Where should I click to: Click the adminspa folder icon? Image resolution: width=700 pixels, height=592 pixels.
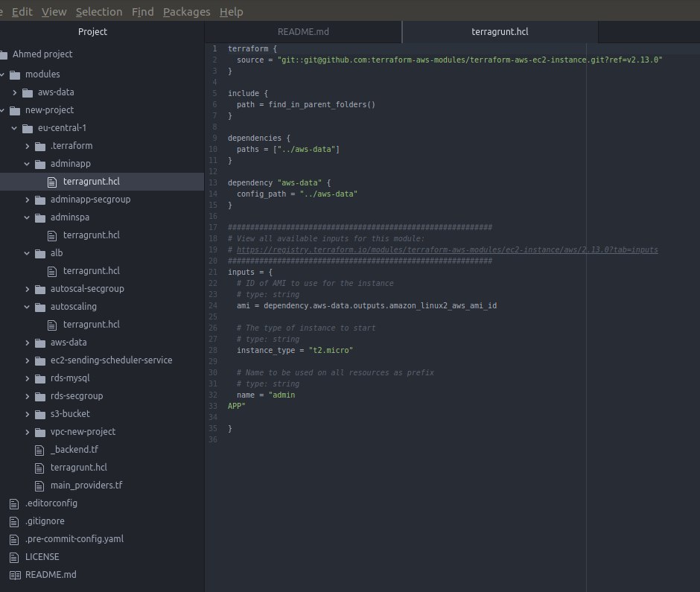(x=40, y=217)
